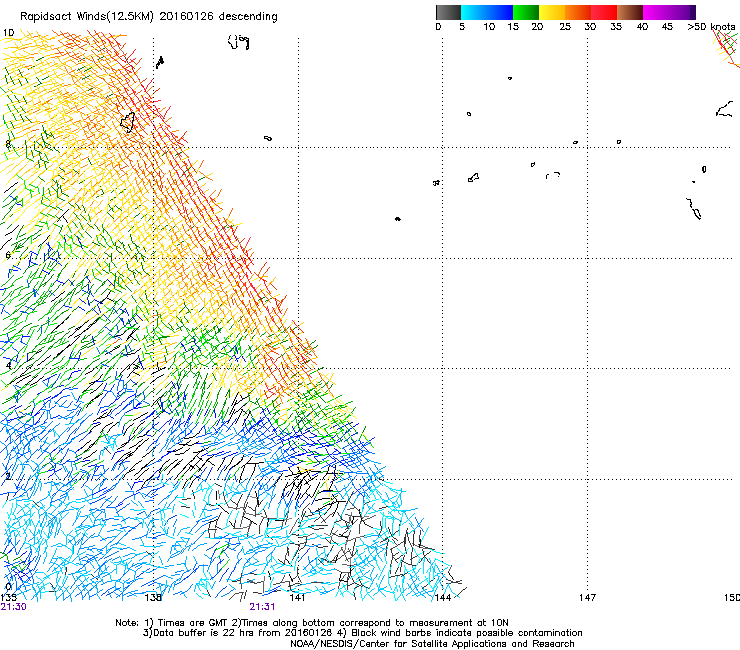Click the gray 0-5 knots color band
The image size is (740, 650).
point(448,12)
